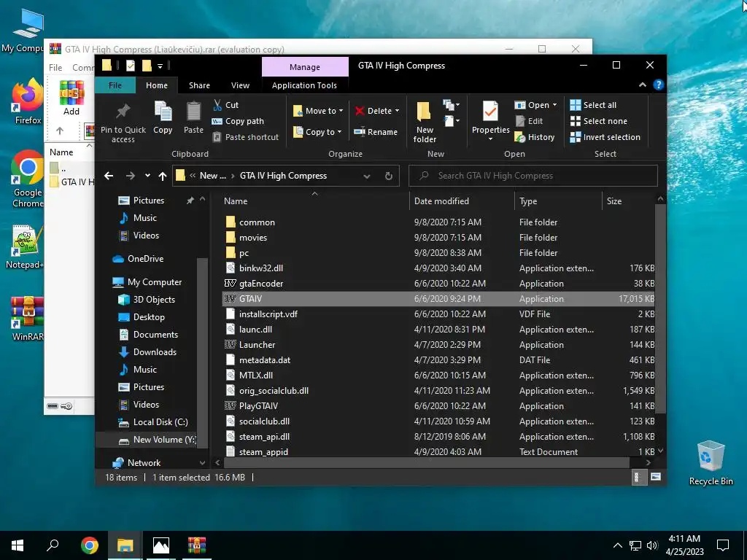
Task: Expand the address bar history dropdown
Action: tap(367, 176)
